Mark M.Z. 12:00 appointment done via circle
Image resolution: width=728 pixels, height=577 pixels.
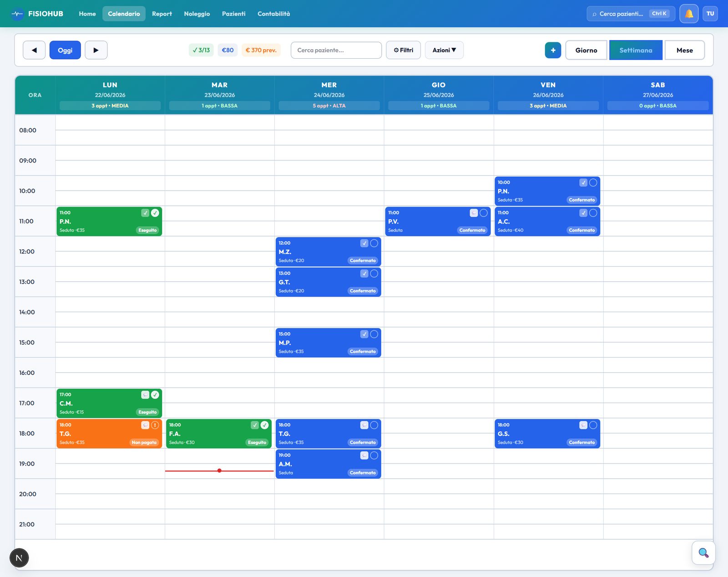point(374,243)
